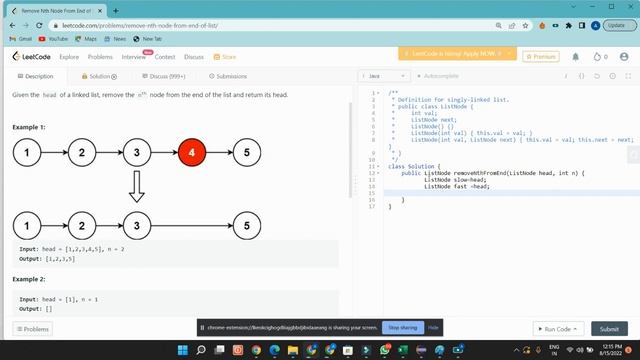This screenshot has height=360, width=640.
Task: Open browser side panel icon
Action: tap(582, 25)
